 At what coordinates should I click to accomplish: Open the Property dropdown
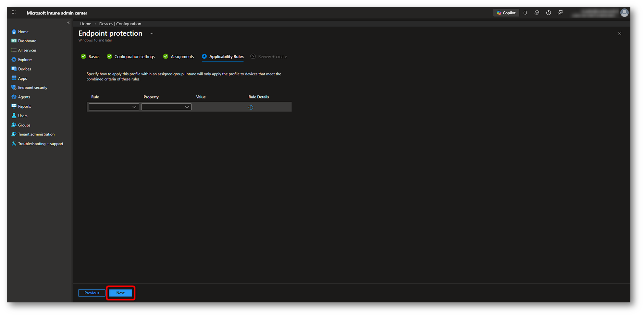pos(166,107)
